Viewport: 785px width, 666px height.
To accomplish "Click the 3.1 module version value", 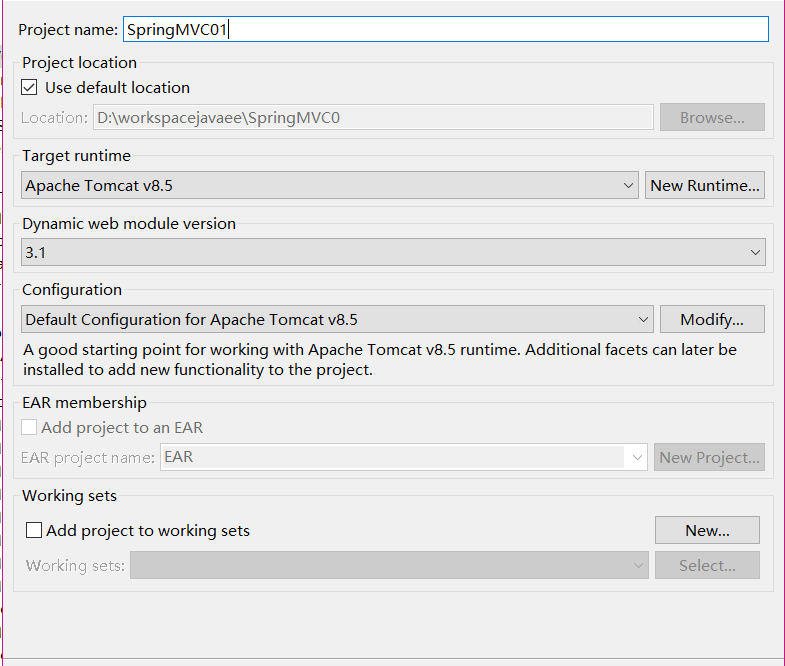I will click(x=36, y=252).
